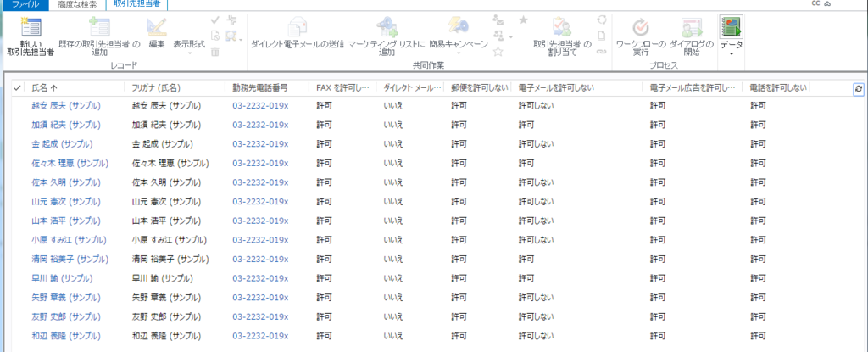This screenshot has width=868, height=352.
Task: Open the ファイル tab
Action: [25, 4]
